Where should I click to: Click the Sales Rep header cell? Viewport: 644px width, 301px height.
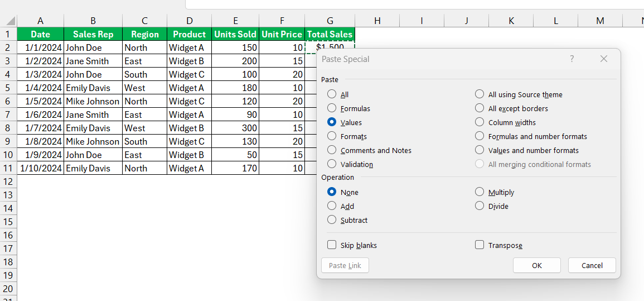pos(93,34)
